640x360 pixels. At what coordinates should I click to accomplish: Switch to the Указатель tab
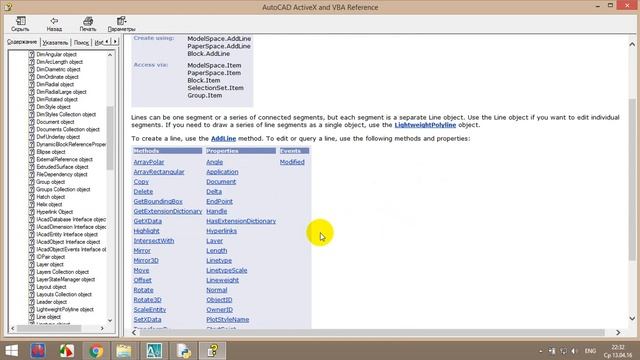(55, 42)
